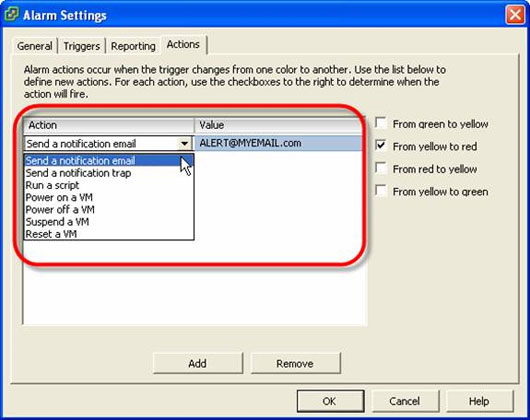Image resolution: width=530 pixels, height=420 pixels.
Task: Click the Alarm Settings title bar icon
Action: (11, 14)
